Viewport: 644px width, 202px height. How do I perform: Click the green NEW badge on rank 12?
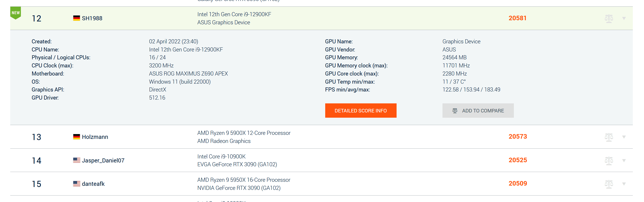15,13
